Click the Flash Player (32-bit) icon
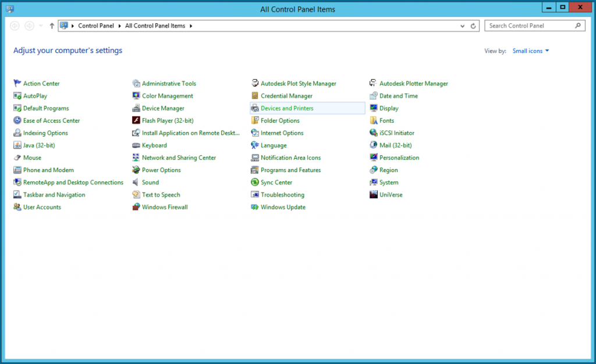The width and height of the screenshot is (596, 364). [136, 120]
